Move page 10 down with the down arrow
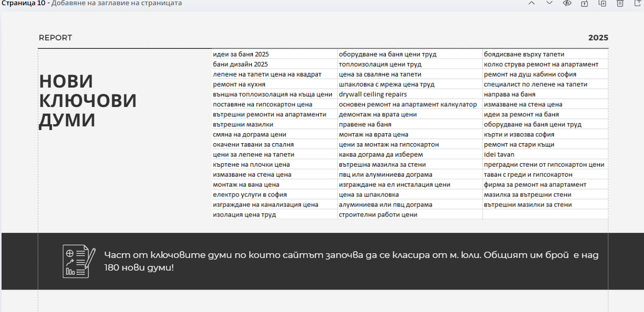This screenshot has height=312, width=644. 549,3
